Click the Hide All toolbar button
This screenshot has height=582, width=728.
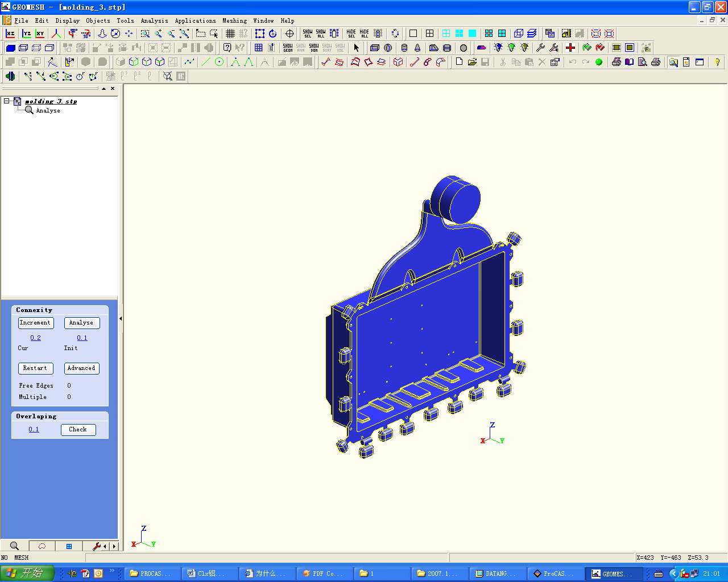click(365, 34)
